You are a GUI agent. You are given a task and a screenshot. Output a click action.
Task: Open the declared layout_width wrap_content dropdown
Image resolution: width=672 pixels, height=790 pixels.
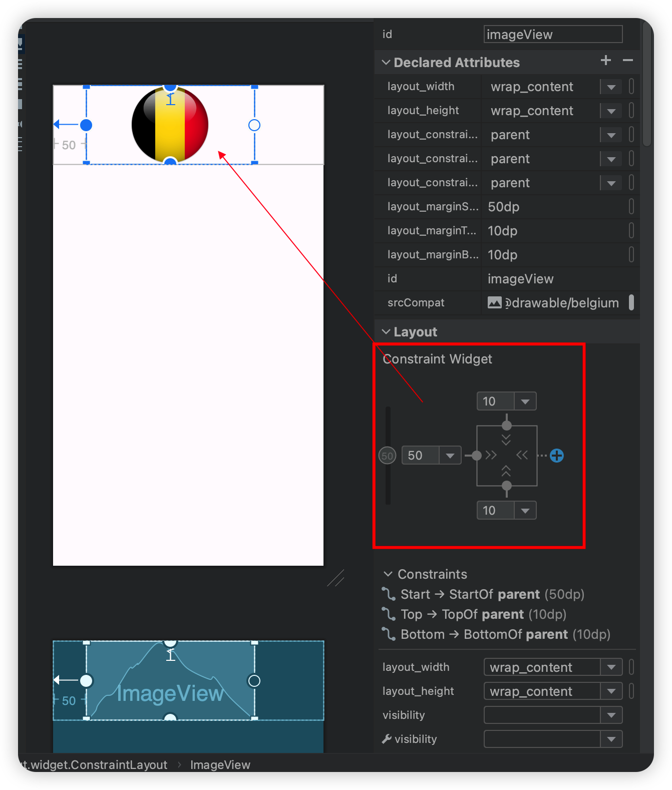(x=611, y=87)
